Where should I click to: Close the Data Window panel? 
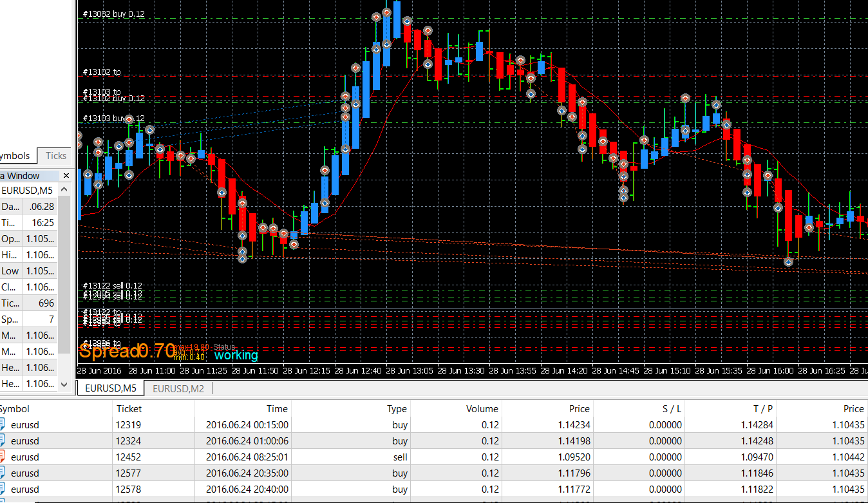pyautogui.click(x=66, y=175)
